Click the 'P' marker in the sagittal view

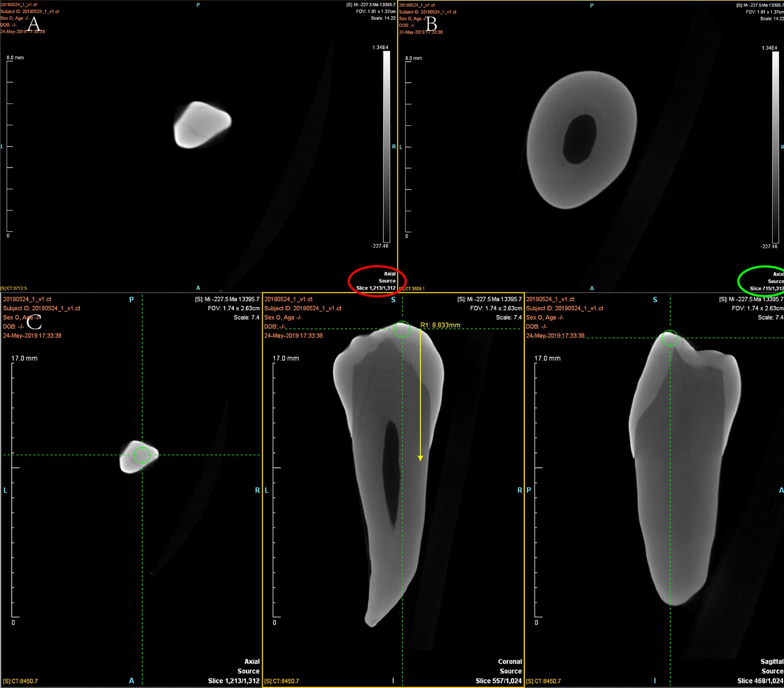(x=529, y=490)
